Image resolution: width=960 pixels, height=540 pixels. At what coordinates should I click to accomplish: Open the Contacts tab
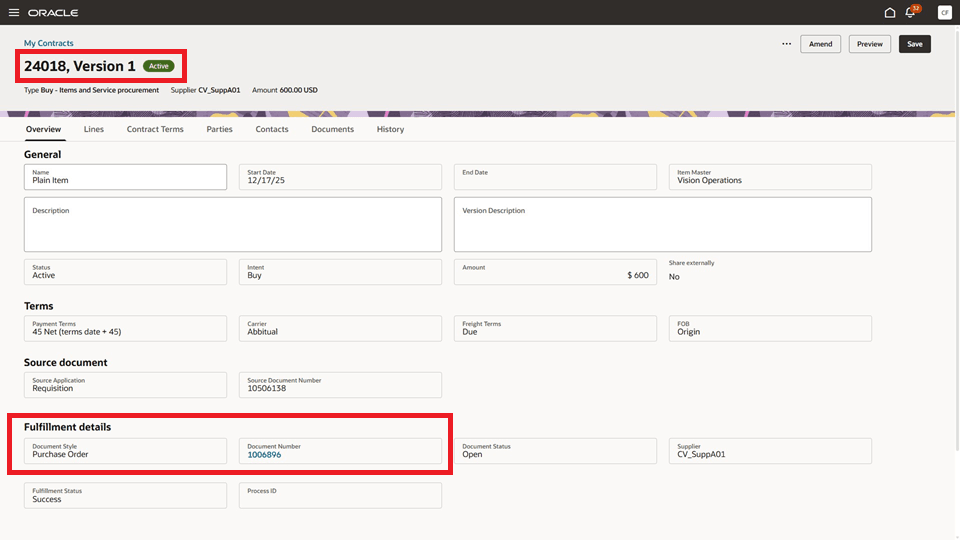tap(272, 129)
